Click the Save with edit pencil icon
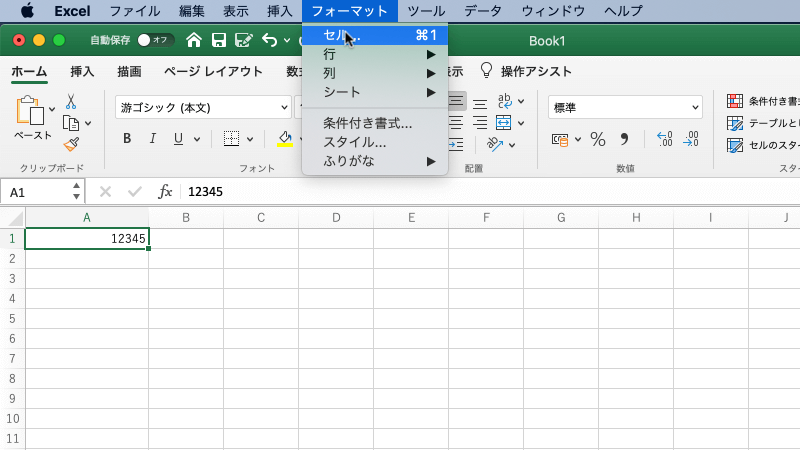The image size is (800, 450). tap(243, 40)
